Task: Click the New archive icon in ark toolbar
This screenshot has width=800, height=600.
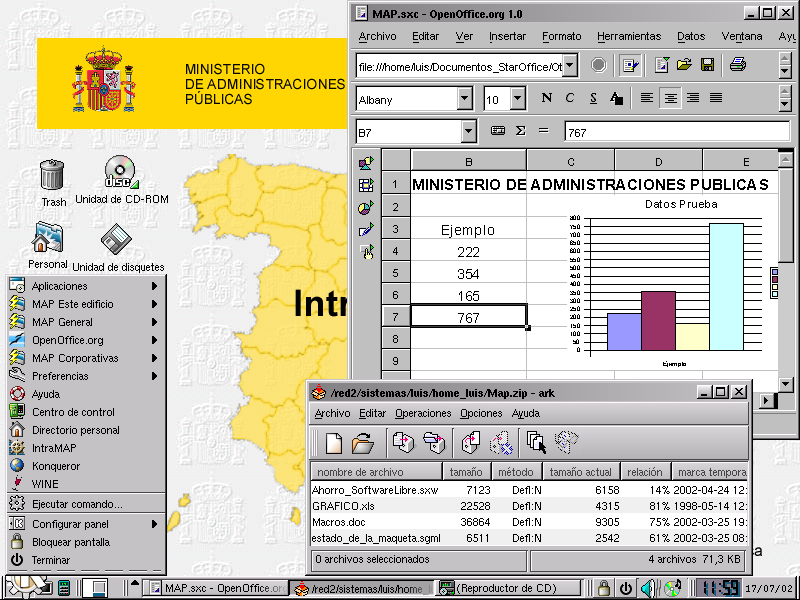Action: click(x=334, y=441)
